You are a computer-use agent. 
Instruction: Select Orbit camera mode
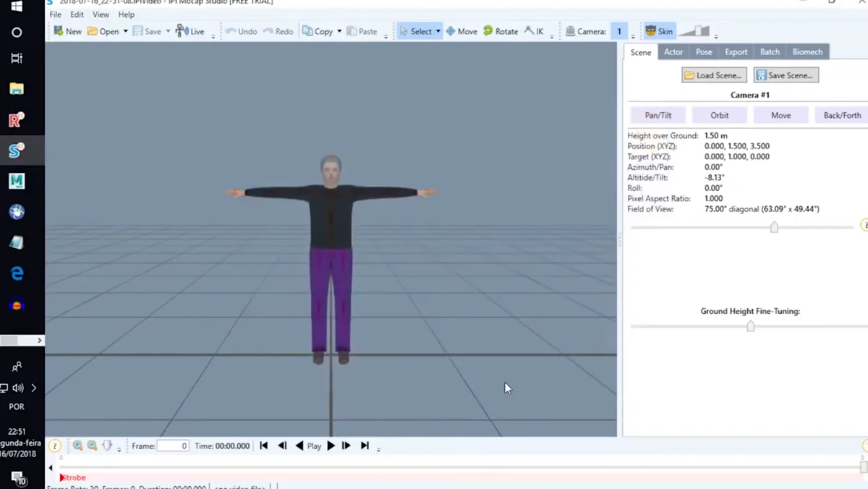click(x=720, y=115)
